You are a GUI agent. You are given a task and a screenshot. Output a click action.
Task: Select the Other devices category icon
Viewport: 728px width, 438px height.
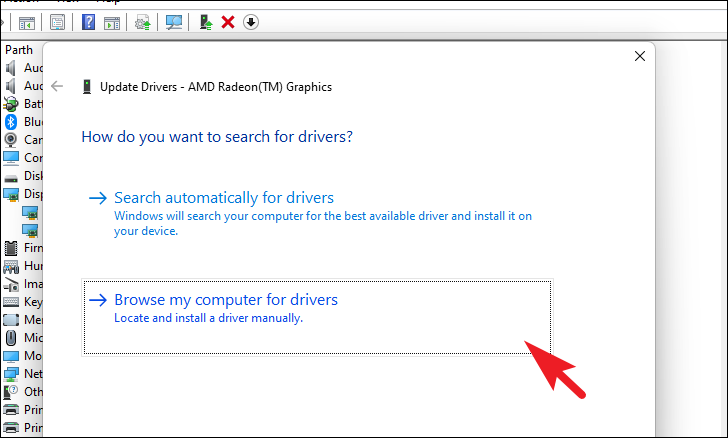pyautogui.click(x=11, y=392)
